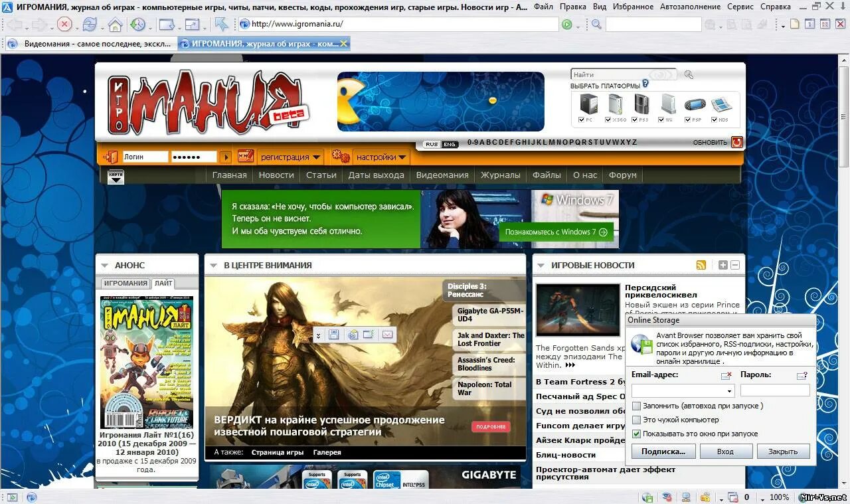The width and height of the screenshot is (850, 504).
Task: Open the настройки dropdown
Action: [381, 157]
